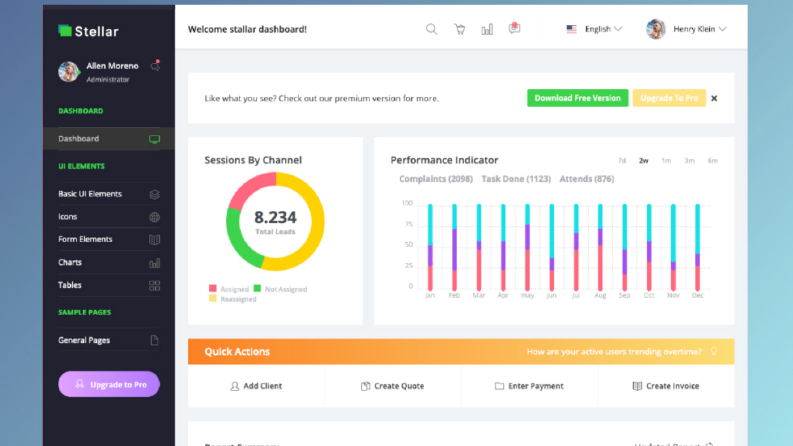This screenshot has height=446, width=793.
Task: Click the Stellar logo
Action: click(x=89, y=31)
